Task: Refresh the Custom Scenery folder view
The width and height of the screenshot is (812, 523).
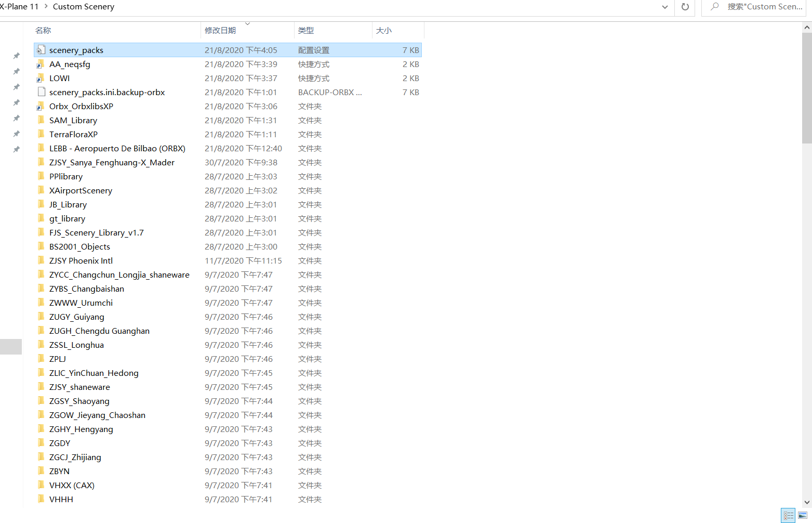Action: click(x=685, y=7)
